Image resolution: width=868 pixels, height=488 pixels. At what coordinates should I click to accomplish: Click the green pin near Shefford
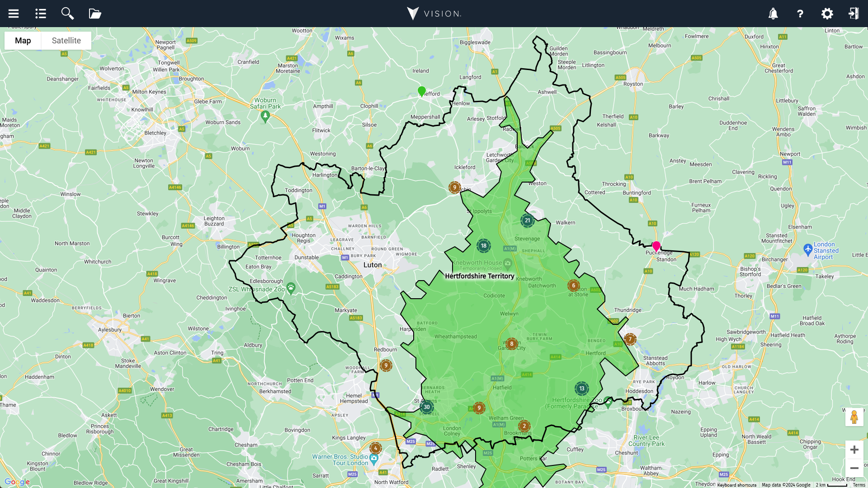[422, 92]
